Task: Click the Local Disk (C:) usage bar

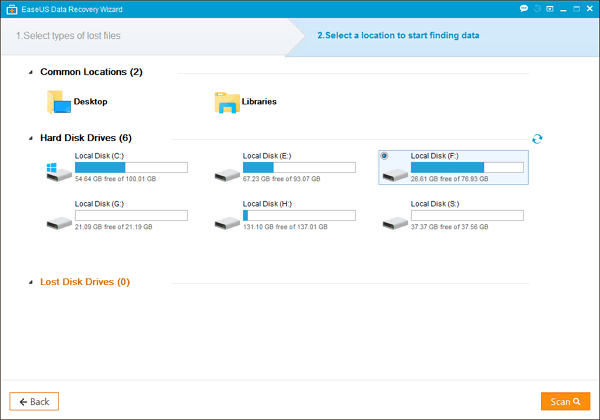Action: coord(131,167)
